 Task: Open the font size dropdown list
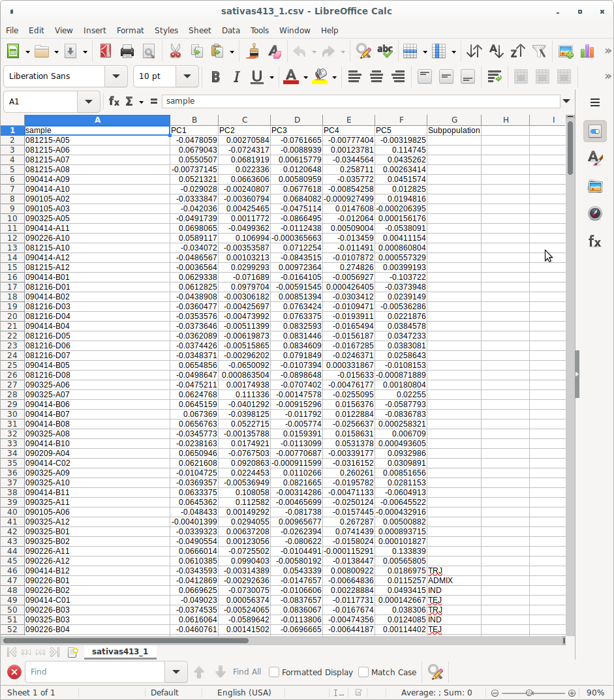tap(187, 76)
